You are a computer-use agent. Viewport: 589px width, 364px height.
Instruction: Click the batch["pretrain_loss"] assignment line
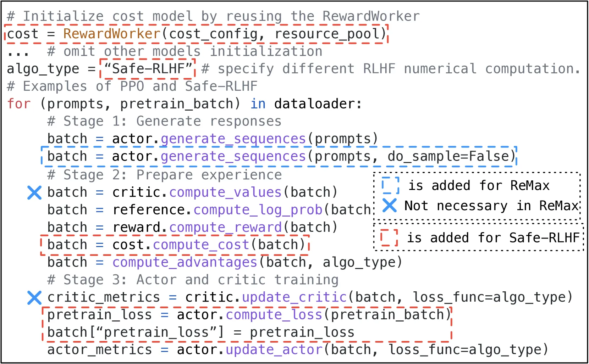click(x=201, y=332)
